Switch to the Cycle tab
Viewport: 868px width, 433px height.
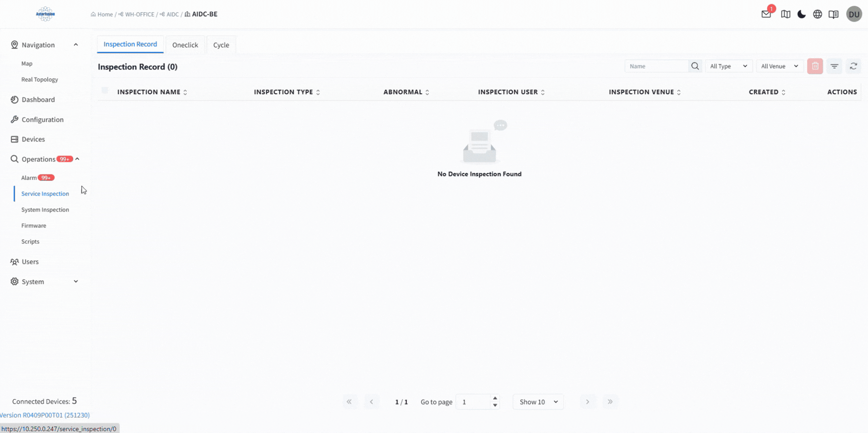click(221, 45)
